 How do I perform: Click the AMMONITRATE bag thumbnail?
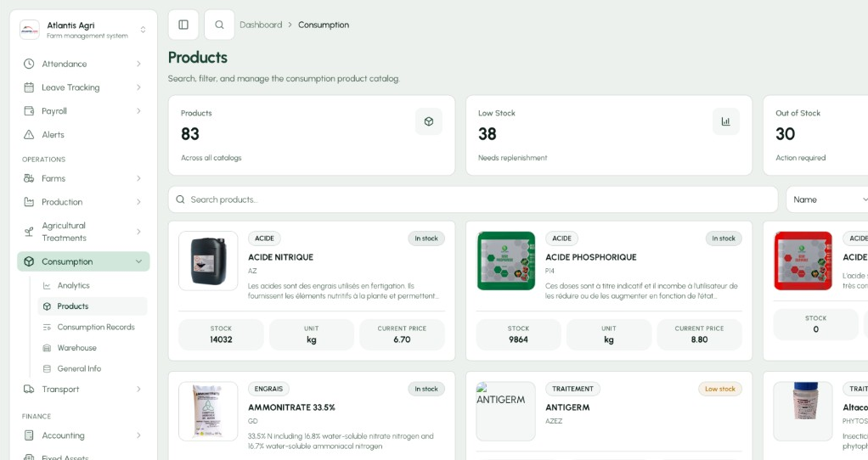208,412
